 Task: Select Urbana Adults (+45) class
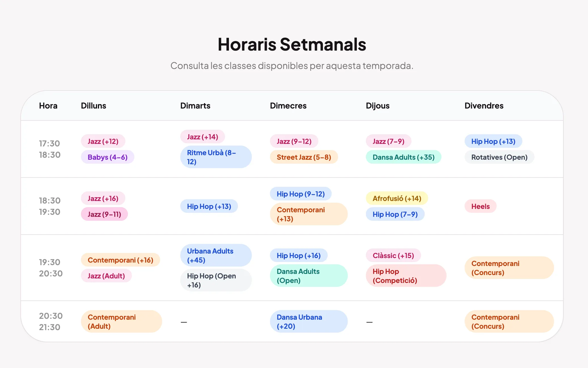[x=216, y=256]
